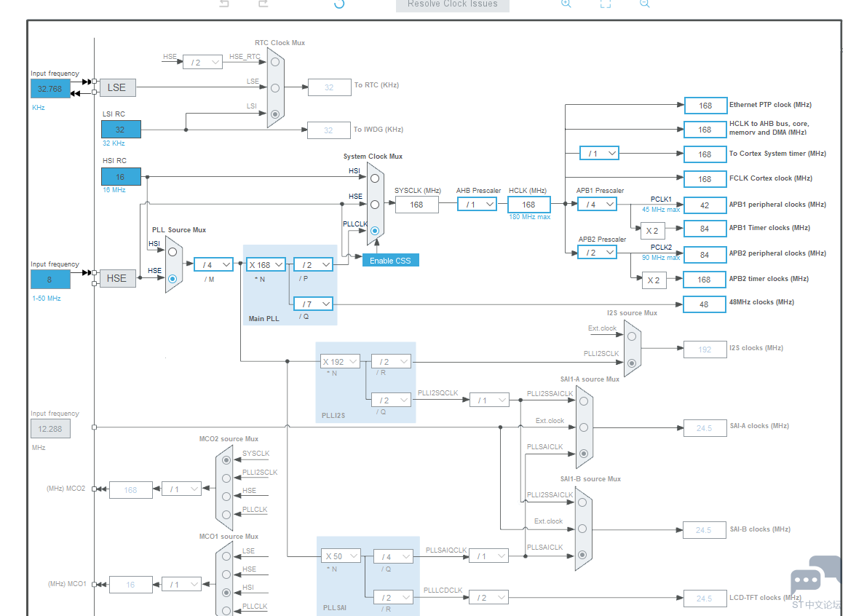Select HSE in PLL Source Mux
Screen dimensions: 848x616
(173, 279)
